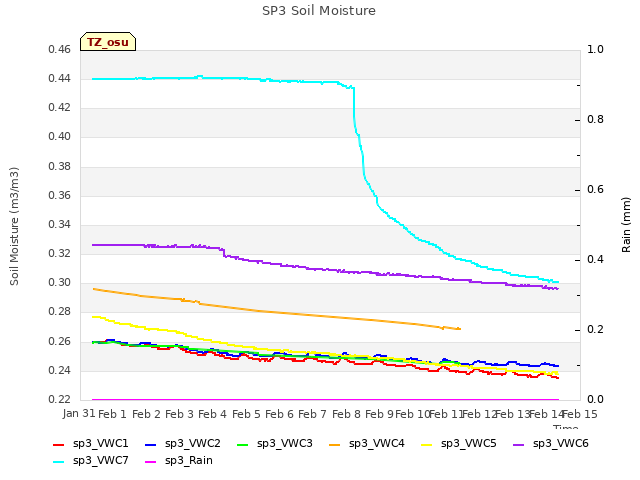Click the Feb 1 x-axis tick label
This screenshot has width=640, height=480.
(x=112, y=414)
